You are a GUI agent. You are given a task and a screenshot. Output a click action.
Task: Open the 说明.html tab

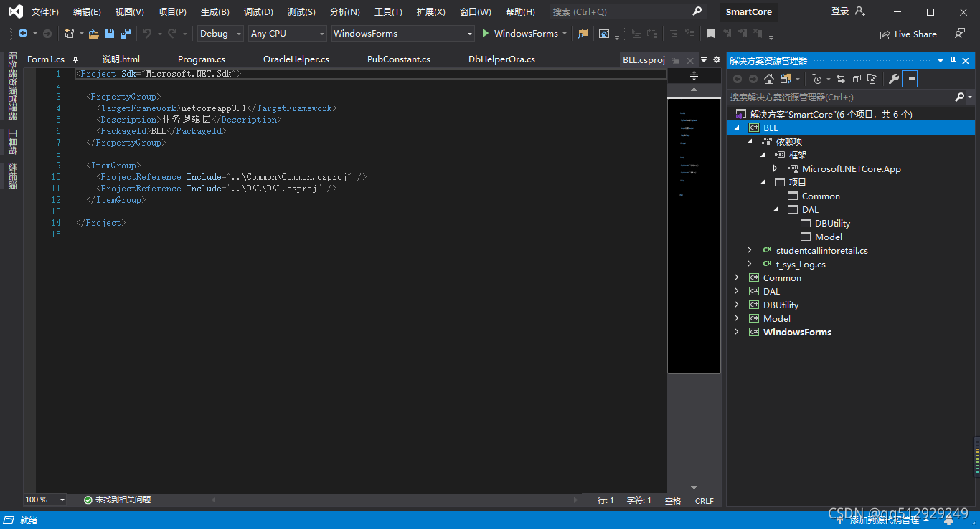point(121,59)
